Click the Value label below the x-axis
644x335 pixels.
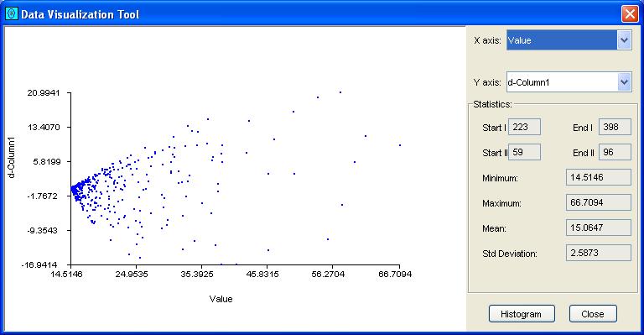(221, 299)
